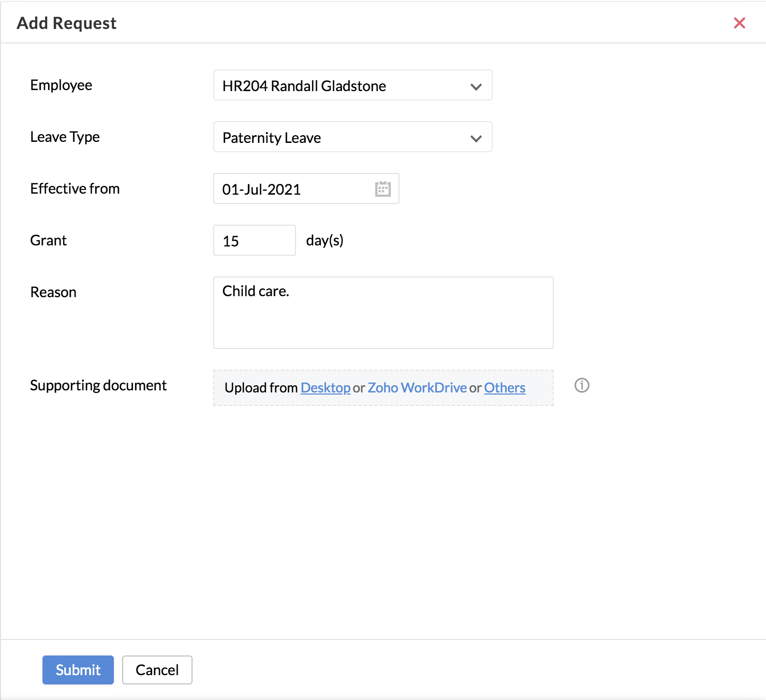Select the 01-Jul-2021 date text

(261, 189)
